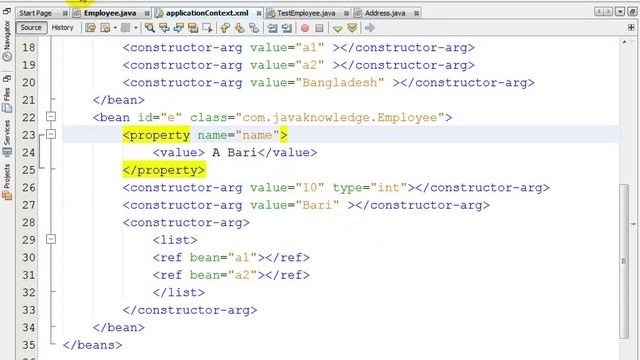Image resolution: width=640 pixels, height=360 pixels.
Task: Click the vertical scrollbar thumb
Action: [x=624, y=260]
